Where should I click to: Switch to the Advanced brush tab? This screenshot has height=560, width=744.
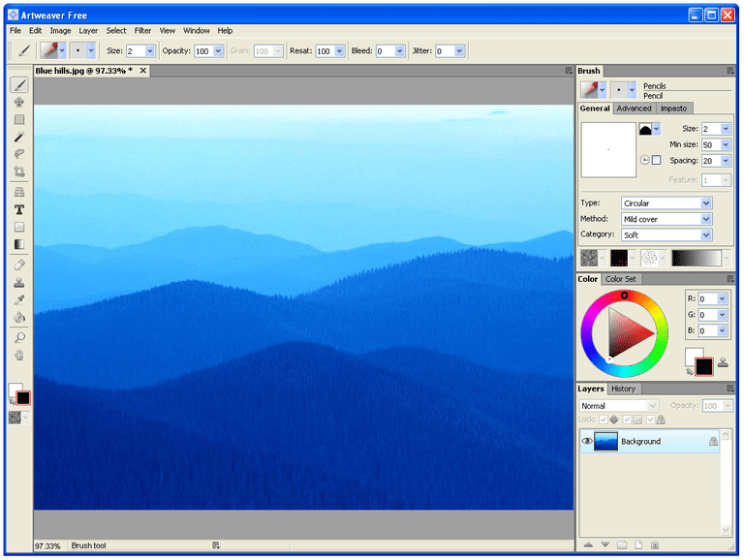634,109
